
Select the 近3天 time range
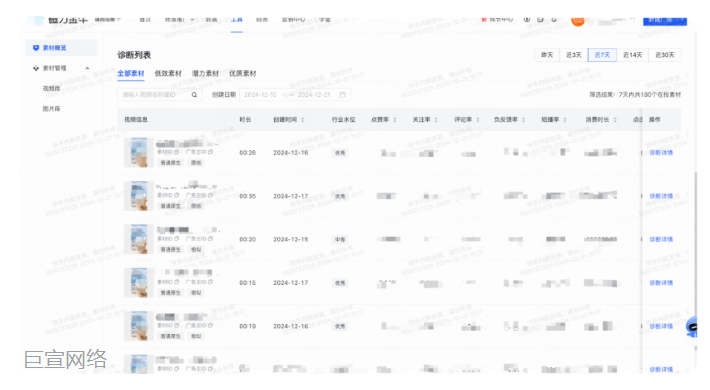click(x=574, y=55)
